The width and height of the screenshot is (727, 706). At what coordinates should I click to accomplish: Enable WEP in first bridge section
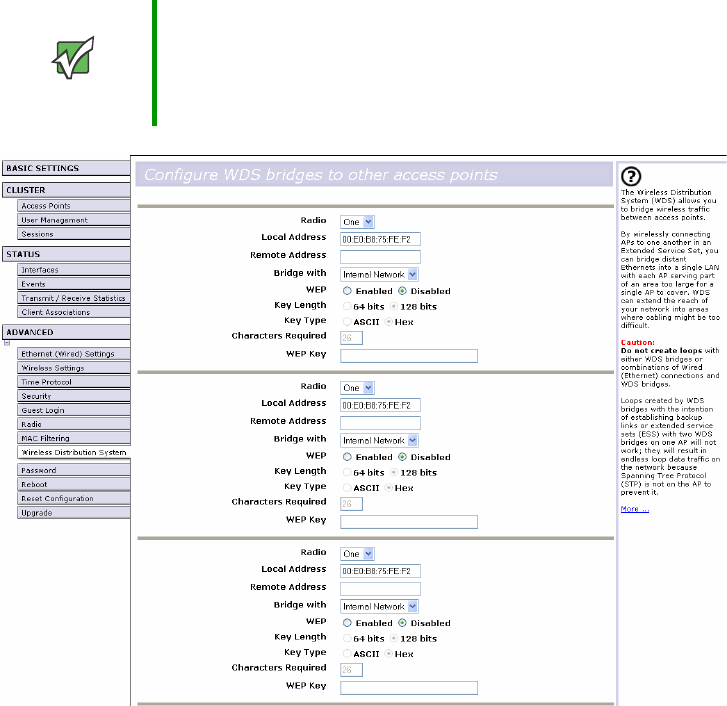(x=347, y=291)
